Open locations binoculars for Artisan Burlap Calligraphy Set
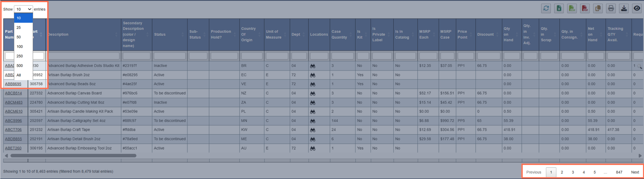This screenshot has height=179, width=644. [313, 121]
